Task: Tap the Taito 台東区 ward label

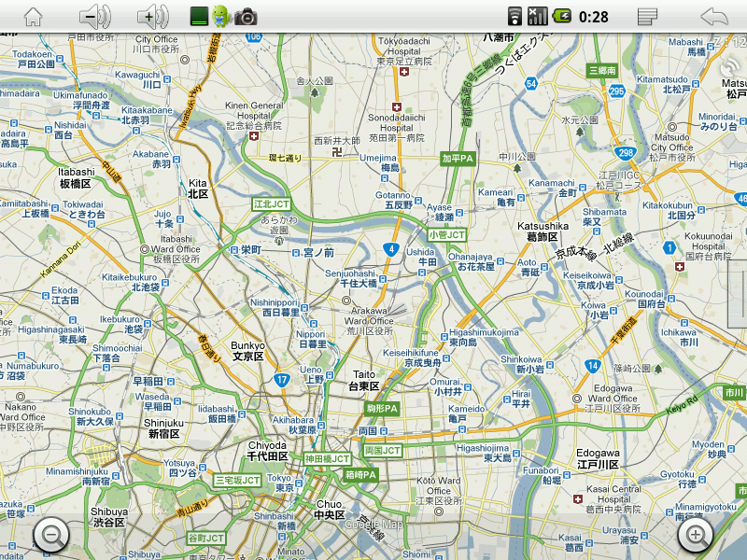Action: (x=364, y=381)
